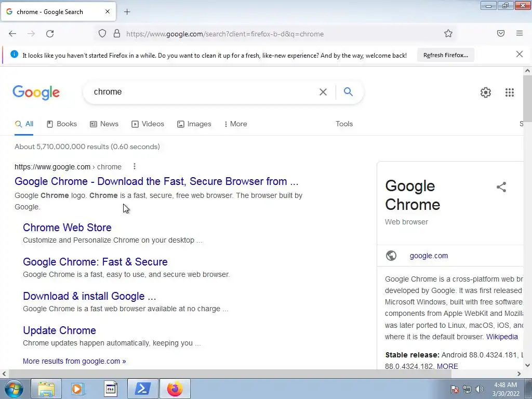Switch to Books results tab
Screen dimensions: 532x399
click(62, 124)
